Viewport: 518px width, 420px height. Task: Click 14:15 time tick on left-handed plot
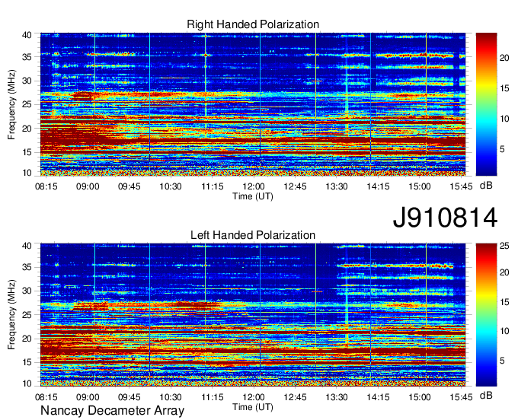[x=378, y=397]
